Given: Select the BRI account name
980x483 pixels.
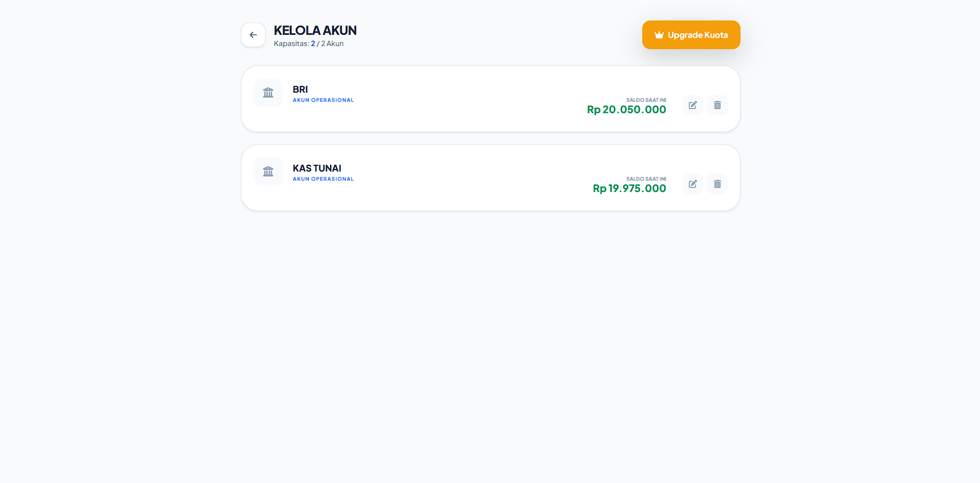Looking at the screenshot, I should point(300,90).
